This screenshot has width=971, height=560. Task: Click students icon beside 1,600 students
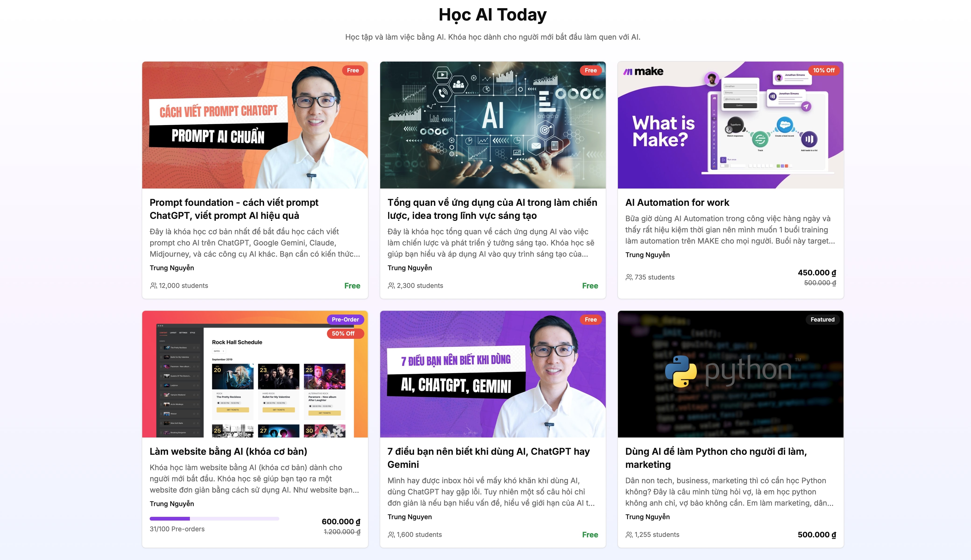point(391,535)
